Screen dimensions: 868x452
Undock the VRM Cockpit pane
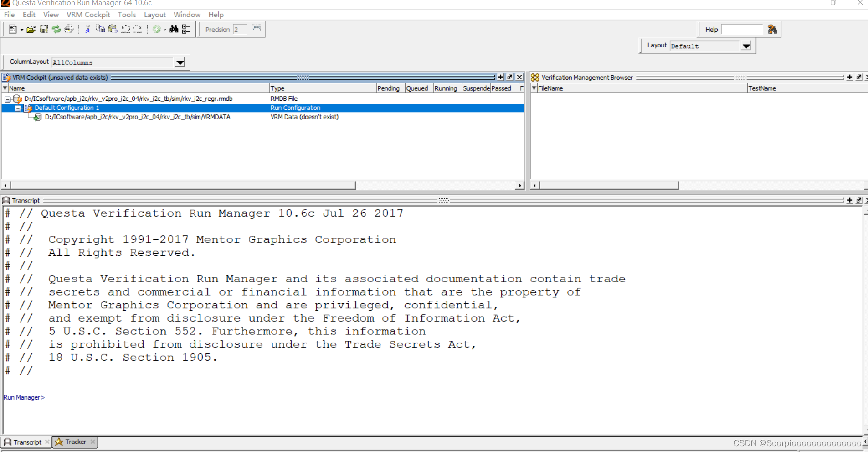510,77
